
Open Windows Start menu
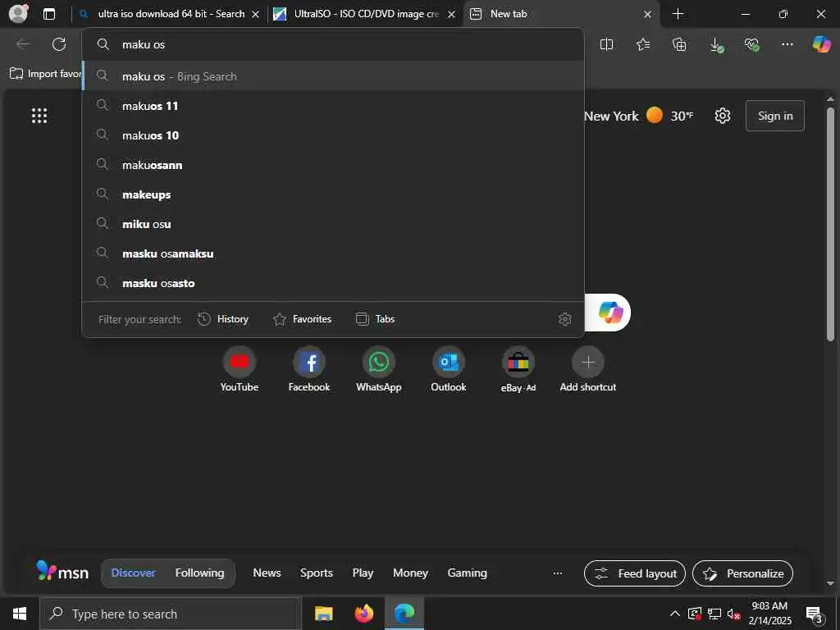(x=20, y=614)
